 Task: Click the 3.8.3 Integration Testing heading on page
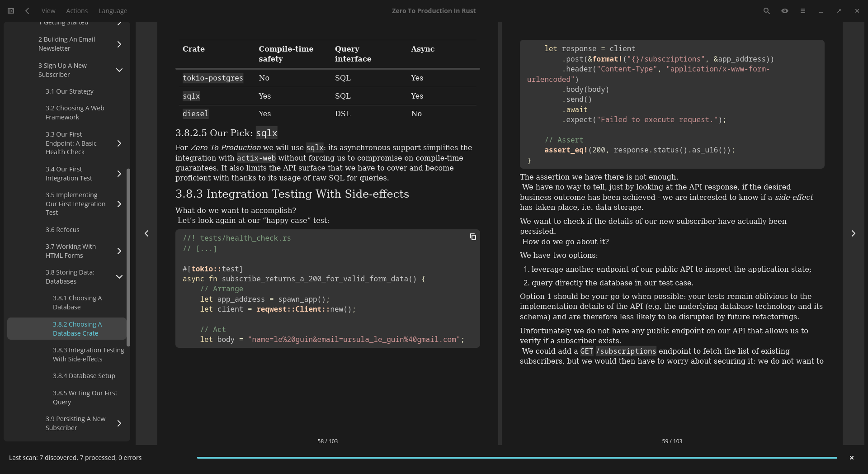[292, 194]
